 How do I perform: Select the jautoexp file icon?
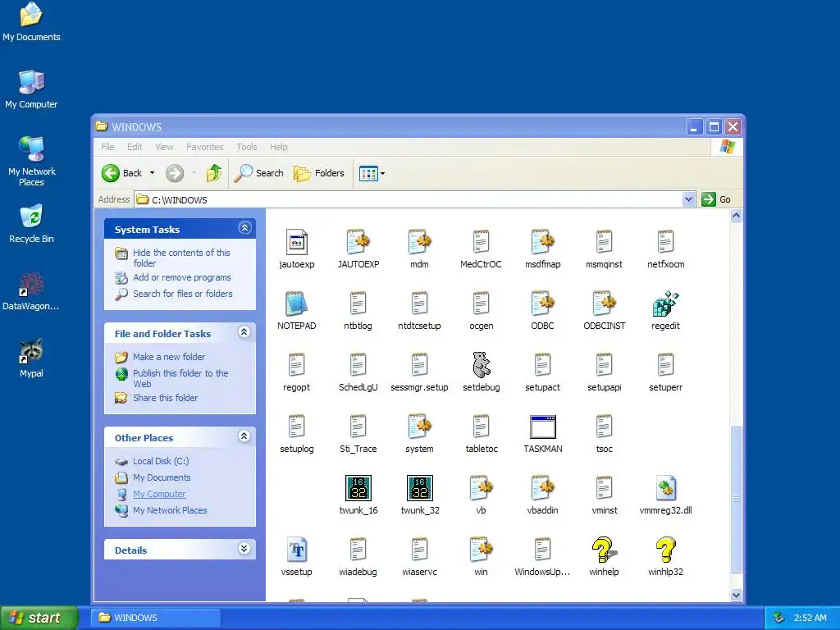[x=296, y=242]
